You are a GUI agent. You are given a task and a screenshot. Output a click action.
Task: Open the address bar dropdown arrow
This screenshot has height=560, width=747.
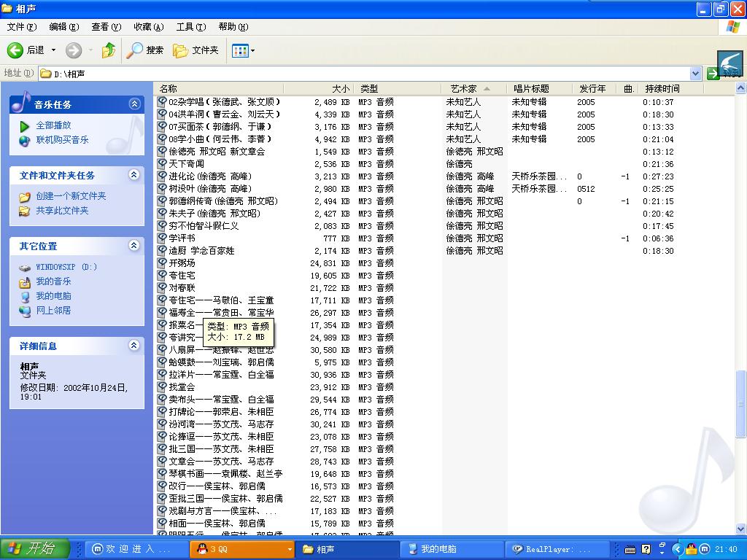pos(696,74)
